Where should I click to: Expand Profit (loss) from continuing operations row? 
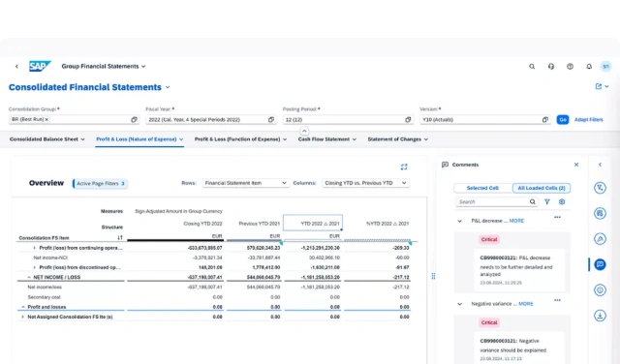[x=35, y=248]
